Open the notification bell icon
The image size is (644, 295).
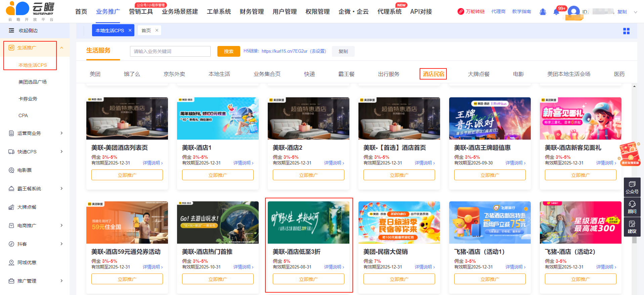tap(556, 12)
